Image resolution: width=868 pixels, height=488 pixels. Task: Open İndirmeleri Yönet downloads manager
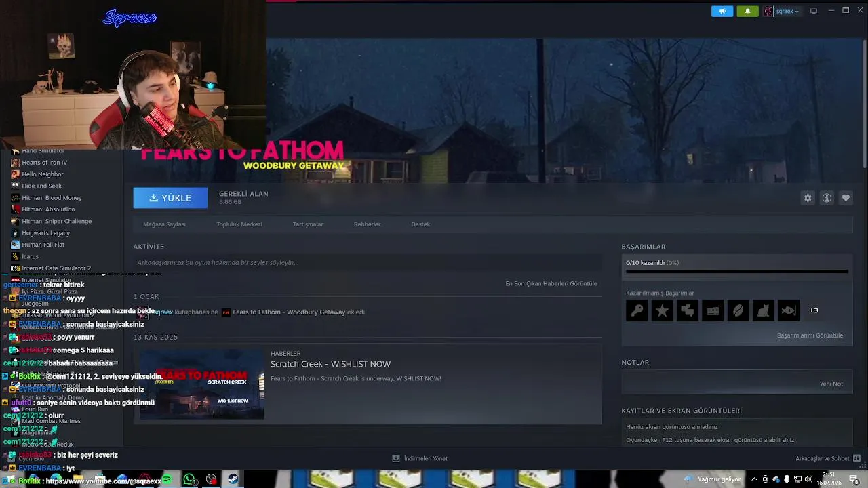point(420,458)
